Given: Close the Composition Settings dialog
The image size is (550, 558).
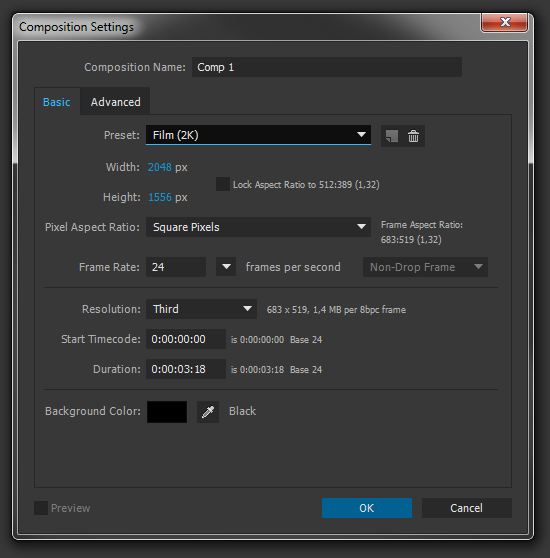Looking at the screenshot, I should coord(504,22).
